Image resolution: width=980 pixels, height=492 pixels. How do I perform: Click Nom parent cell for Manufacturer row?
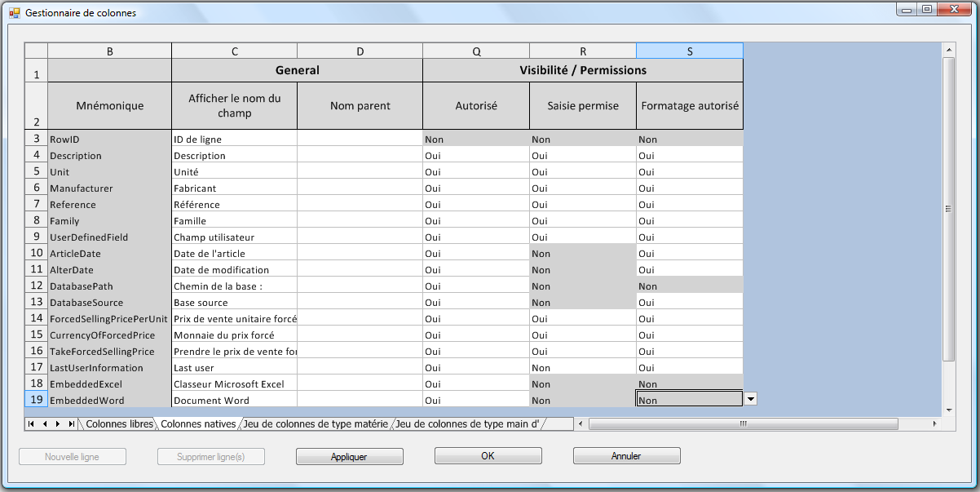point(360,188)
